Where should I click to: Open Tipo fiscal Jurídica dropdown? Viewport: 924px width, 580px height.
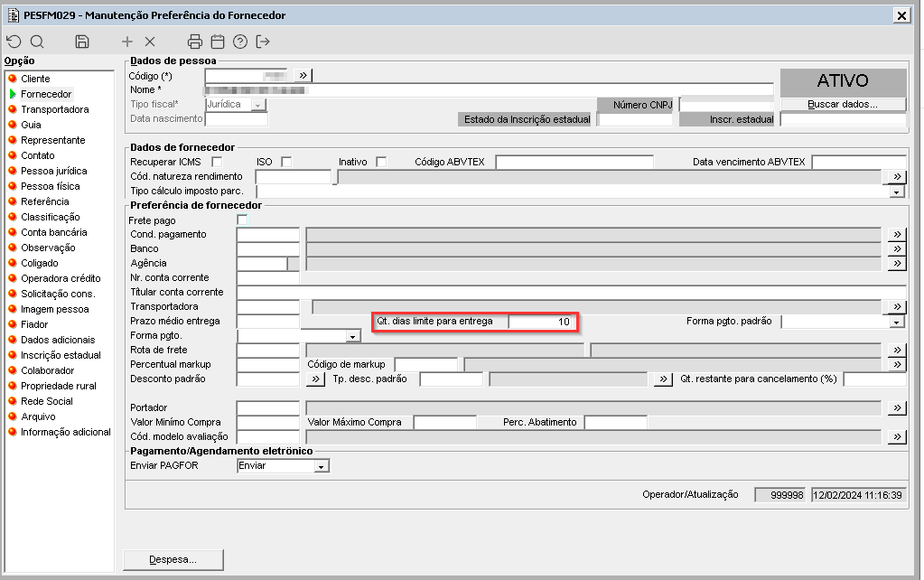coord(257,105)
